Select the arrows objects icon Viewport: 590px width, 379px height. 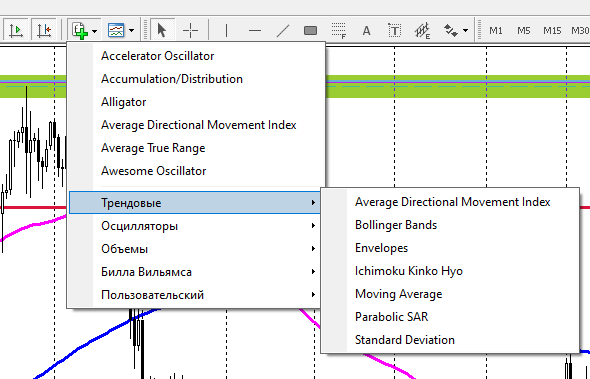450,30
